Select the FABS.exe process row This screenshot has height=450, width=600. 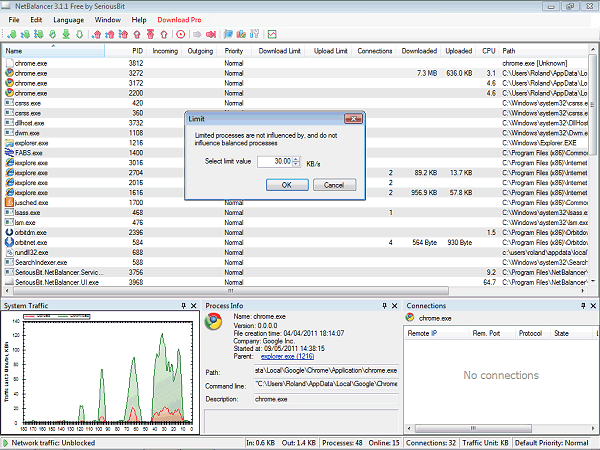coord(295,153)
